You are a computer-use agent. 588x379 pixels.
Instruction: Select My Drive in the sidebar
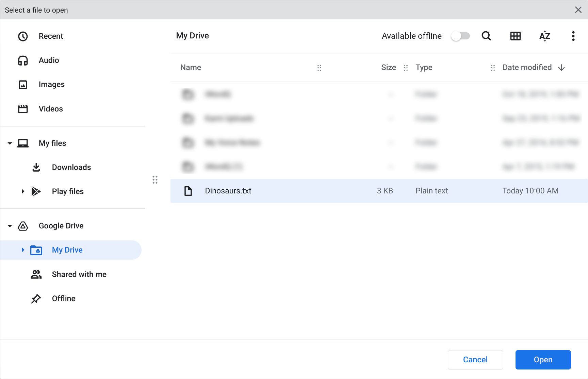pyautogui.click(x=71, y=250)
